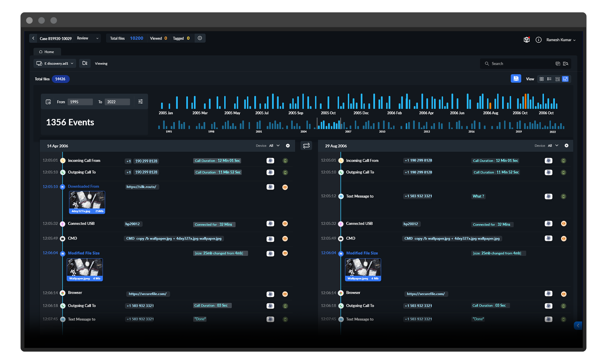
Task: Click the folder search icon beside E discovery
Action: pyautogui.click(x=85, y=63)
